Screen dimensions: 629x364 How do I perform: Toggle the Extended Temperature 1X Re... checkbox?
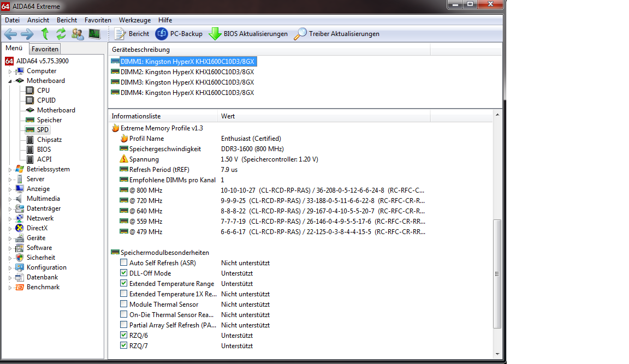(123, 294)
